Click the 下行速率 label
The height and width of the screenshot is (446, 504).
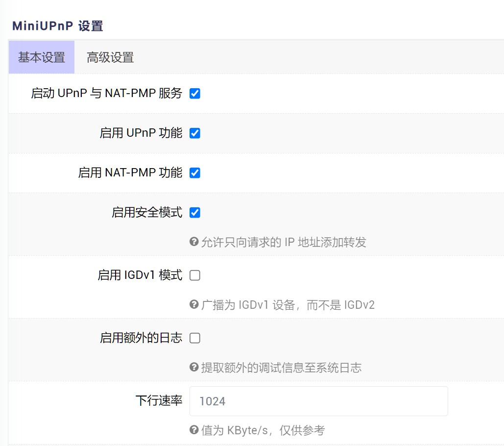159,400
